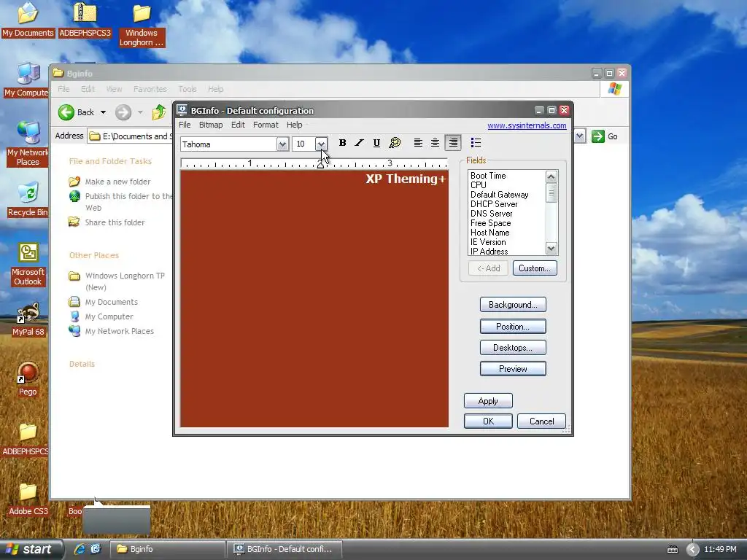Open Background... settings
The image size is (747, 560).
tap(513, 305)
